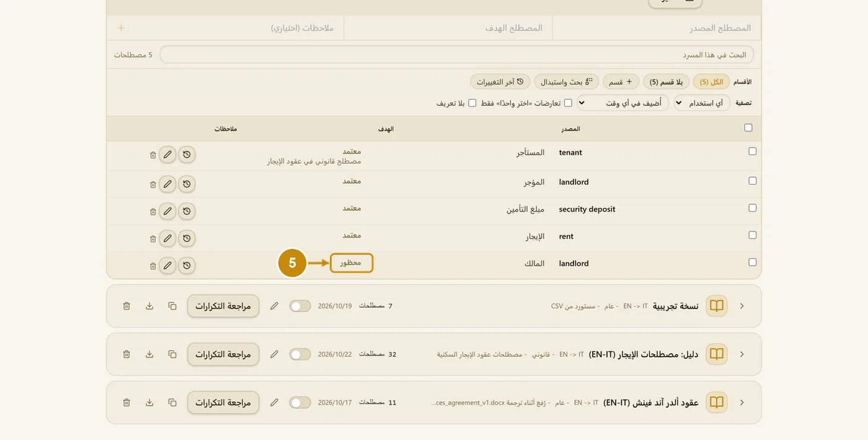Rename the نسخة تجريبية glossary with pencil

coord(274,306)
